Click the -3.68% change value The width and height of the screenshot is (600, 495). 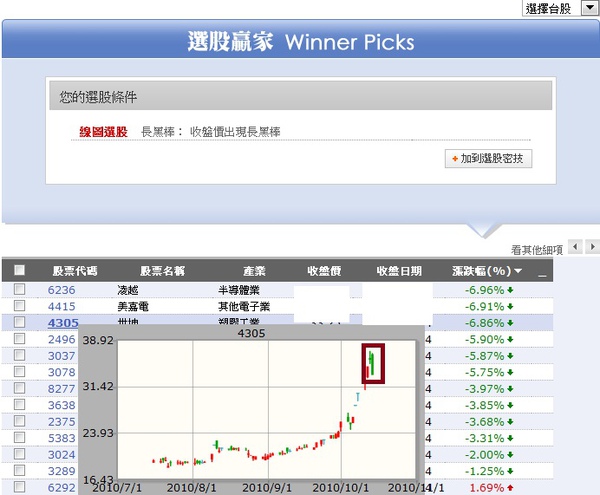click(x=484, y=422)
